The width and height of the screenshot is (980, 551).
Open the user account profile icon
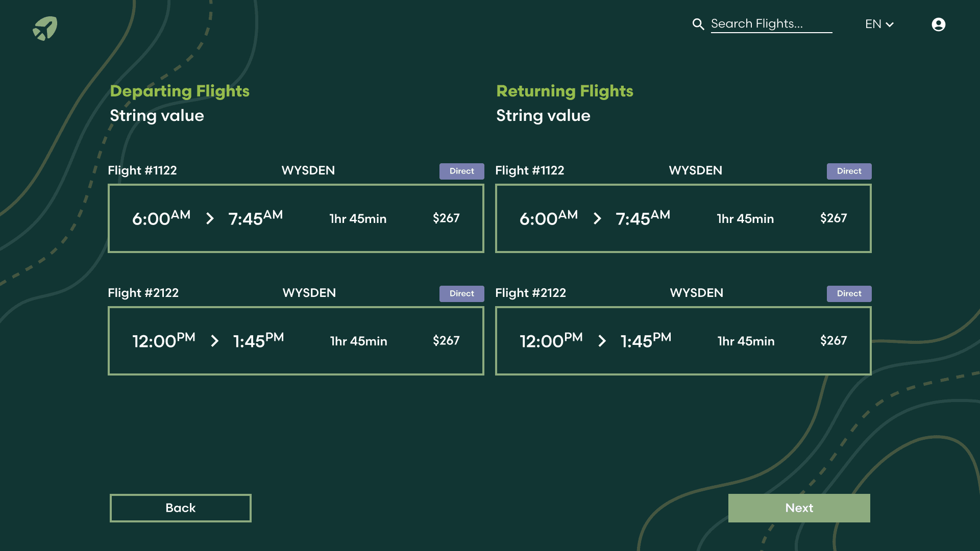pyautogui.click(x=938, y=24)
